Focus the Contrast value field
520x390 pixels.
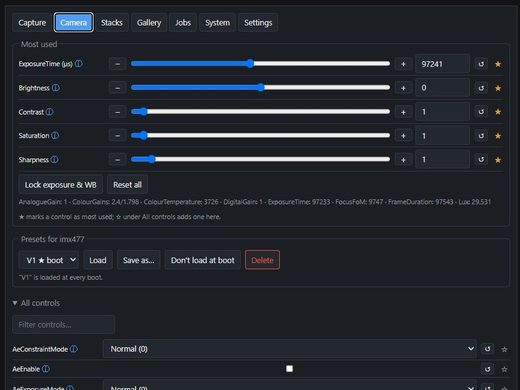(x=442, y=112)
